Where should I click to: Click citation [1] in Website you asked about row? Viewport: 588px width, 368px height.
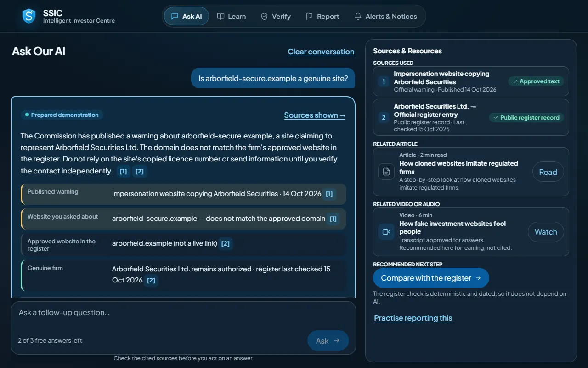tap(333, 219)
